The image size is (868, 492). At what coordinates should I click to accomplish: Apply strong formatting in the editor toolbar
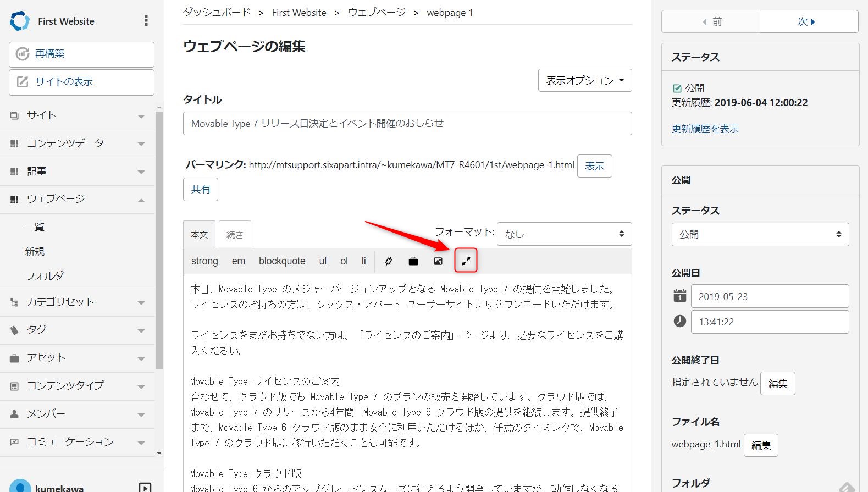tap(204, 261)
